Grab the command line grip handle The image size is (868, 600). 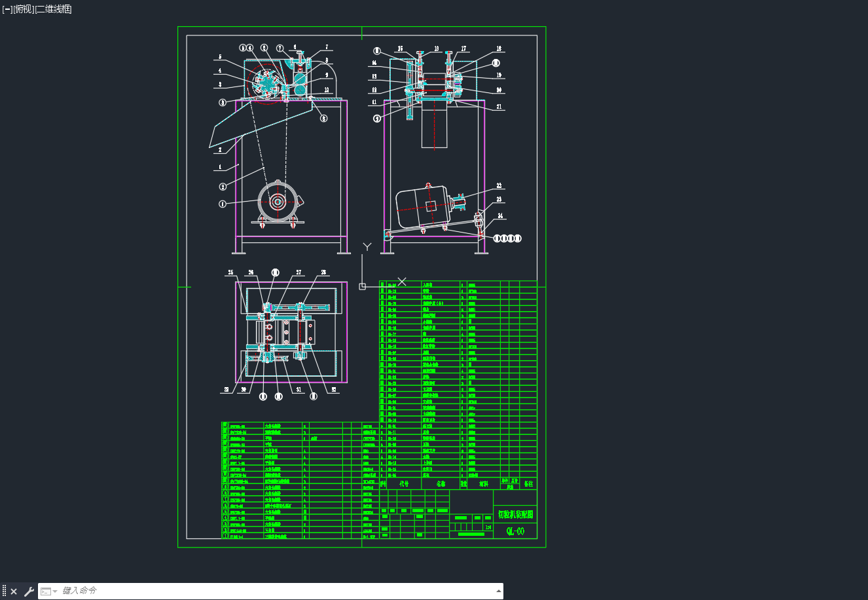(x=4, y=591)
